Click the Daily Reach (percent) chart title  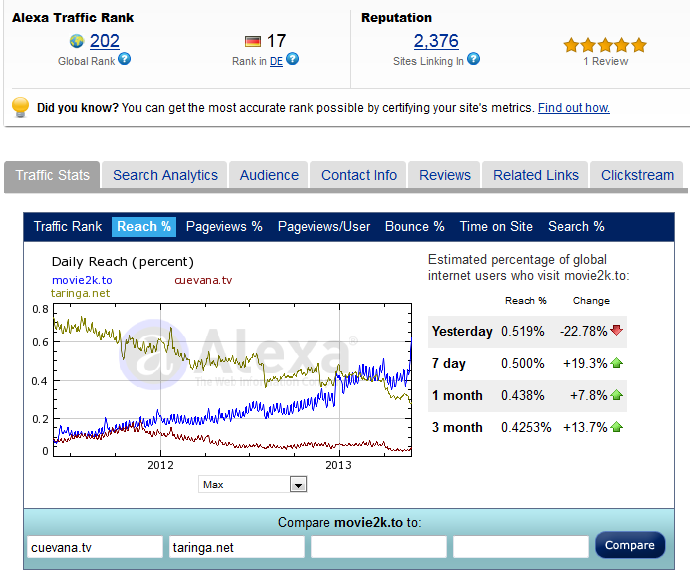pyautogui.click(x=123, y=262)
